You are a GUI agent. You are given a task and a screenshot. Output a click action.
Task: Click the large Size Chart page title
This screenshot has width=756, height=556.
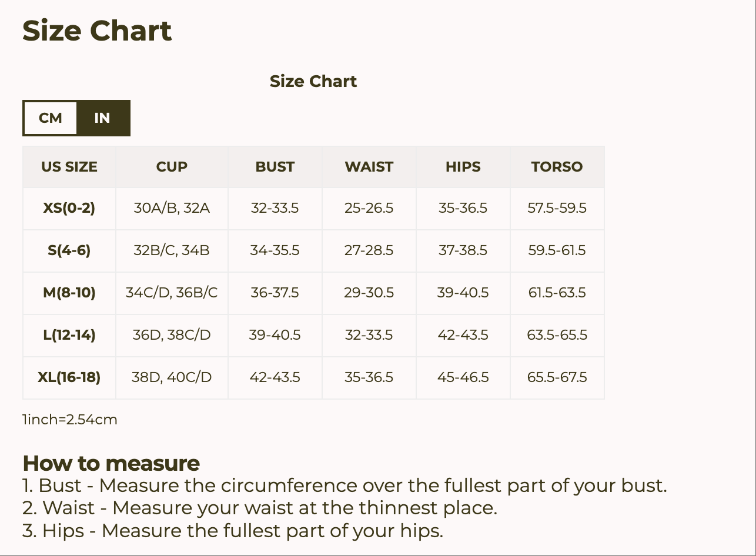97,31
